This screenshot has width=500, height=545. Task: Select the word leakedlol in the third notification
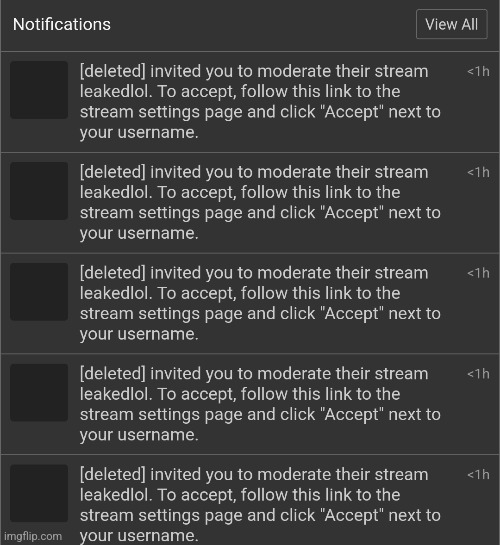(115, 293)
